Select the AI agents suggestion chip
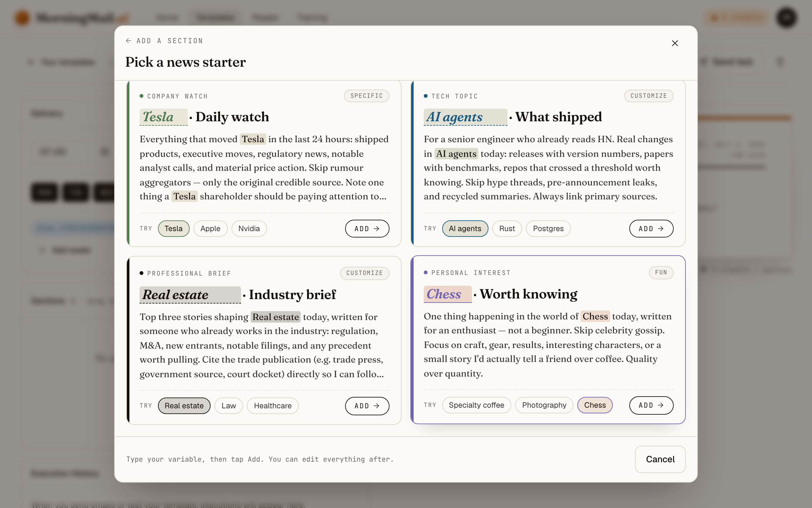The height and width of the screenshot is (508, 812). point(465,229)
